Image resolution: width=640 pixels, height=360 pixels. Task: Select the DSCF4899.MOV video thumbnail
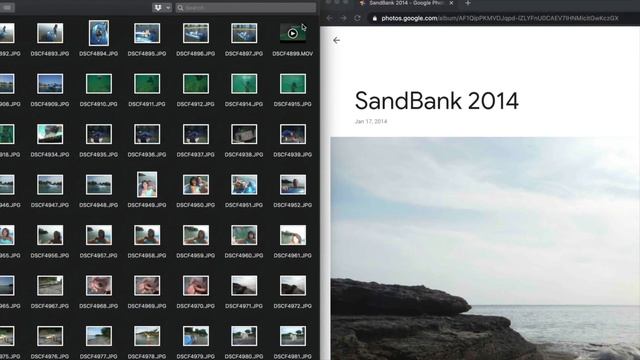point(293,33)
